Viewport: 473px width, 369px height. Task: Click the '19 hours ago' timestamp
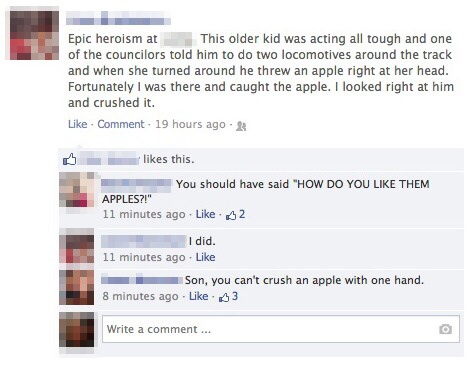[x=190, y=124]
